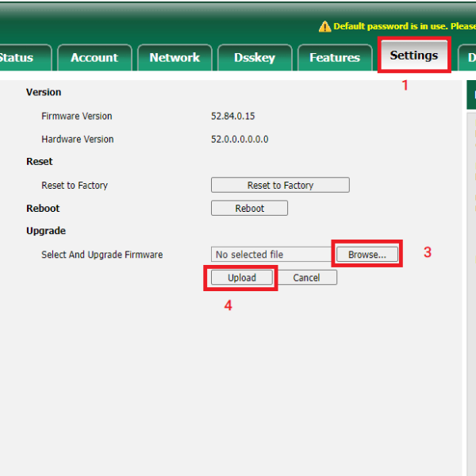Click Browse to choose firmware file
This screenshot has height=476, width=476.
pyautogui.click(x=367, y=255)
